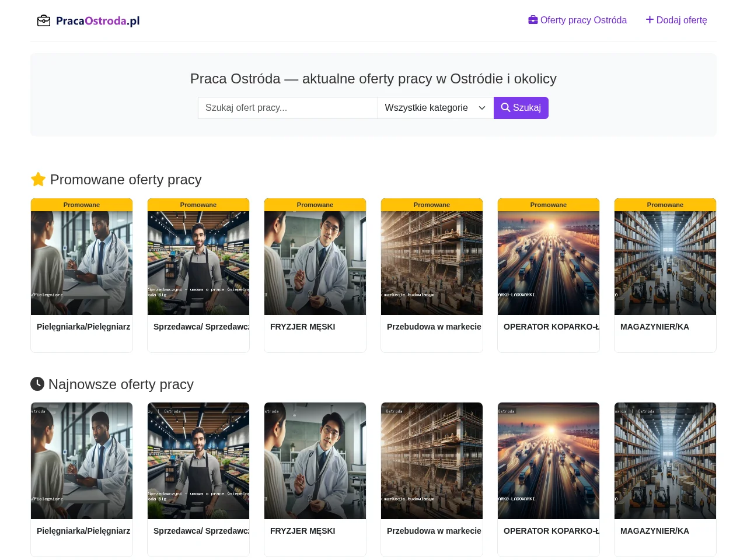Click the plus icon beside Dodaj ofertę
747x560 pixels.
click(x=650, y=20)
